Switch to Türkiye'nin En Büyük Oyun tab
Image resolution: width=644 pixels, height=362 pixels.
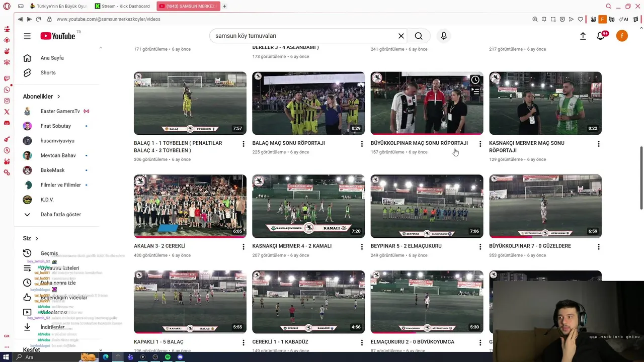(58, 6)
